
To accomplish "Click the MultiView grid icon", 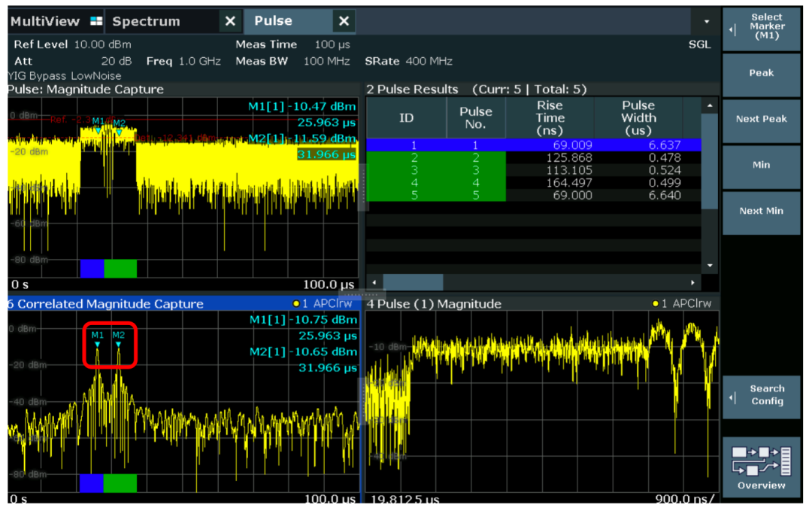I will [x=96, y=21].
